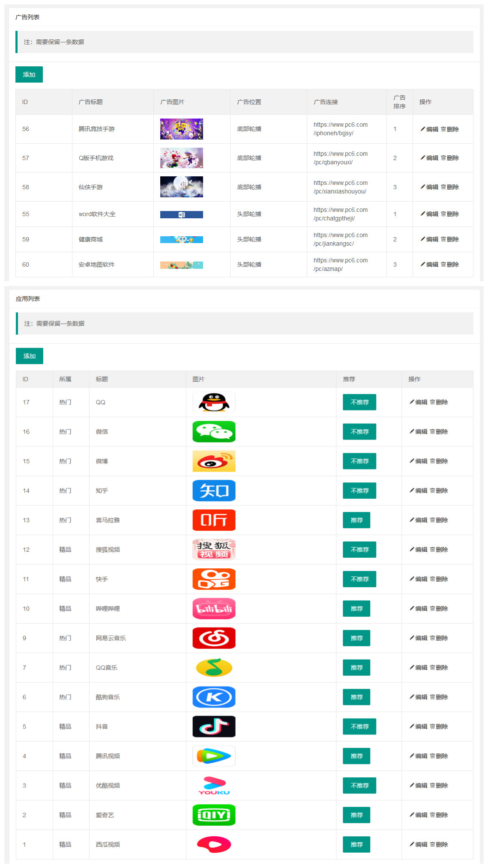Click the 添加 button in the 广告列表 panel
Viewport: 488px width, 868px height.
(29, 74)
